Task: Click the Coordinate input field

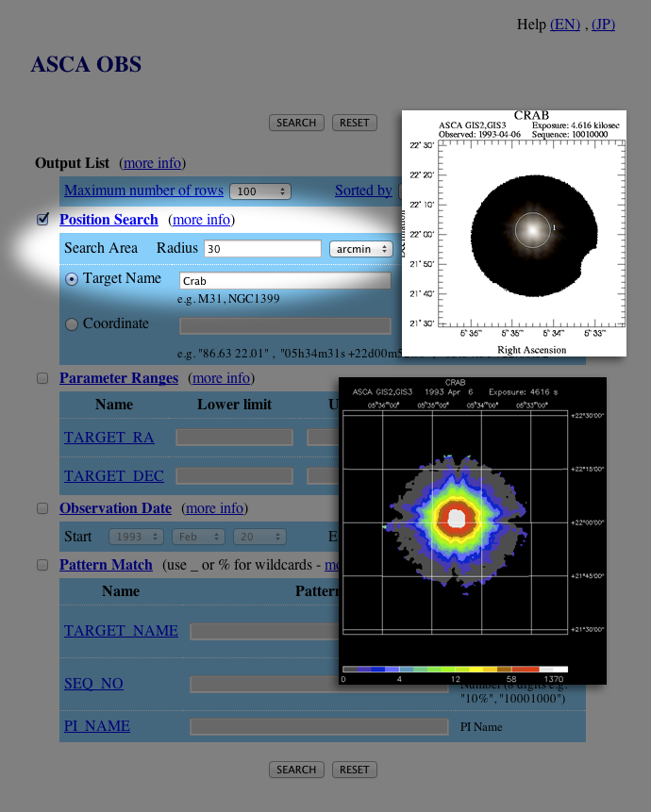Action: tap(285, 325)
